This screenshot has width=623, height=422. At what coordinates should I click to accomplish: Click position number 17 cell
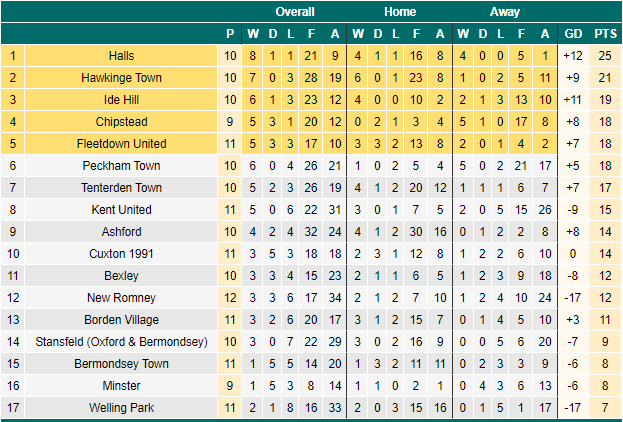pos(13,408)
